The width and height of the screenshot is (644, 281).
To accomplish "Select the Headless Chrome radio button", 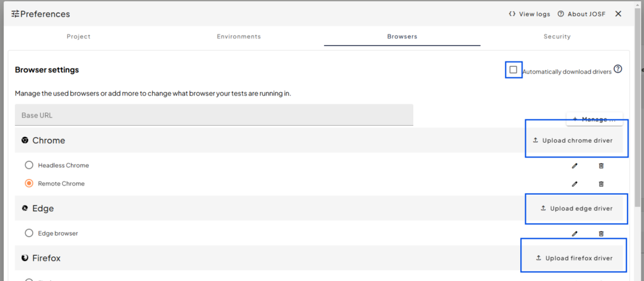I will pyautogui.click(x=29, y=165).
